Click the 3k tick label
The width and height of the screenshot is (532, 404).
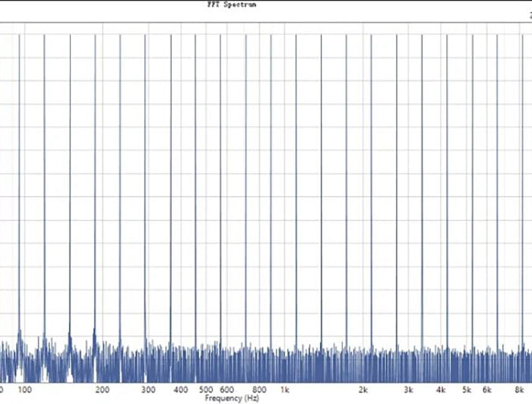point(409,390)
